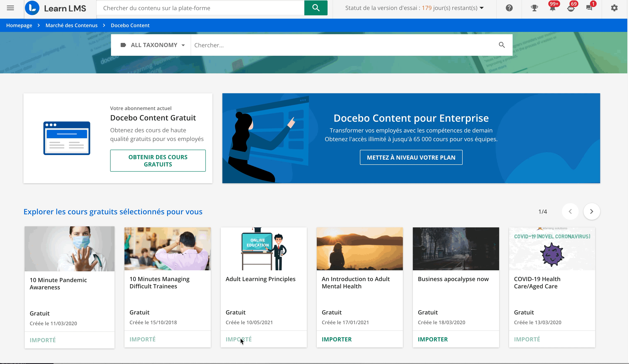Open the COVID-19 coronavirus thumbnail
This screenshot has height=364, width=629.
[x=552, y=249]
